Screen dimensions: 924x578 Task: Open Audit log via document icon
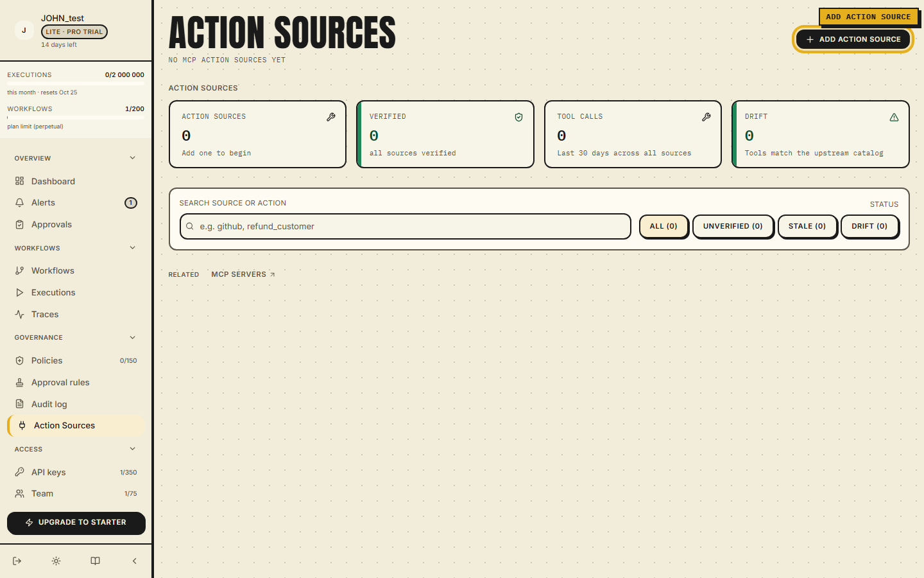tap(20, 404)
